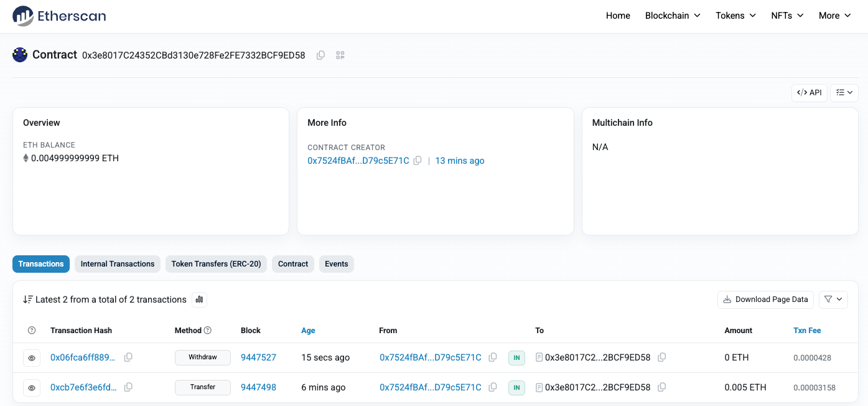Expand the NFTs menu
868x406 pixels.
click(x=788, y=16)
